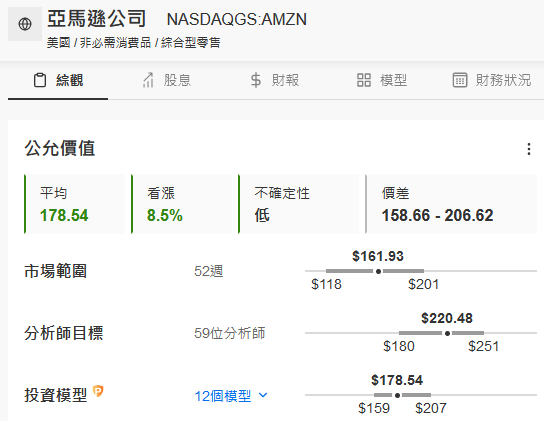Click the clipboard icon on 綜觀 tab

tap(40, 80)
